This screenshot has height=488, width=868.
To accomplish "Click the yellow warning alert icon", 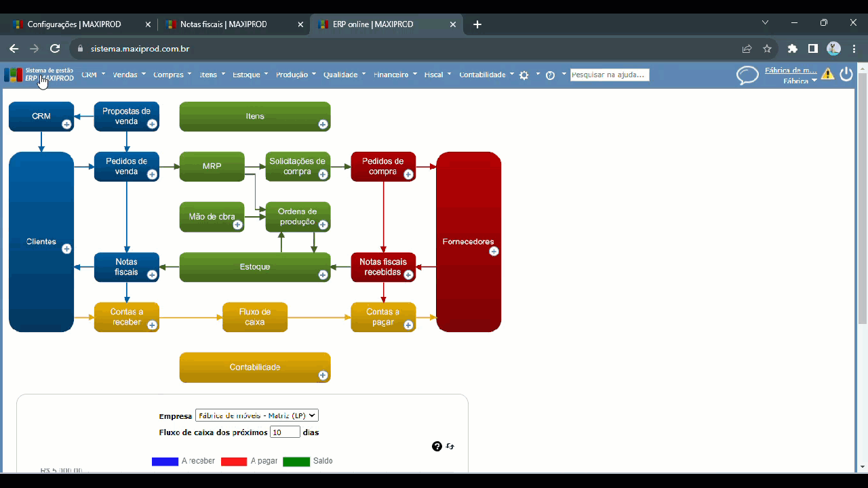I will [827, 75].
